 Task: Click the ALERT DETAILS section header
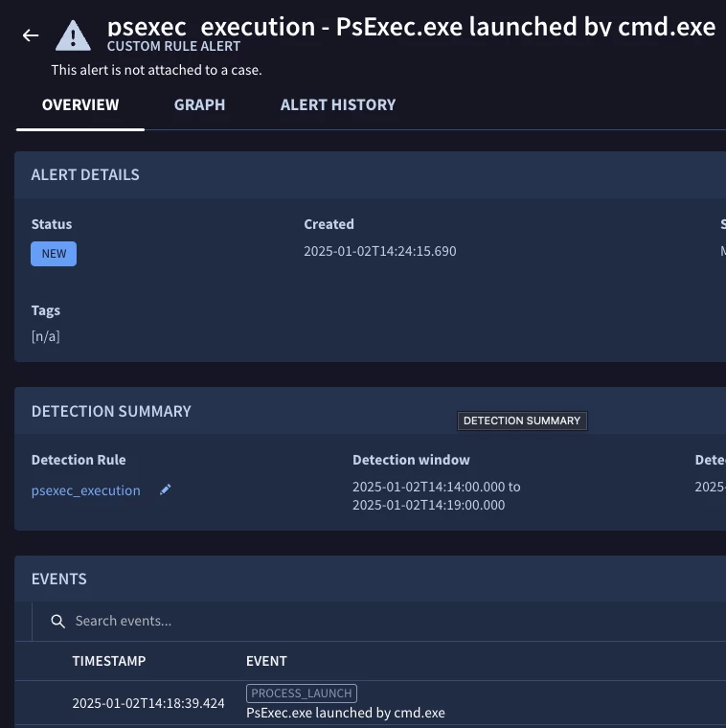(85, 174)
